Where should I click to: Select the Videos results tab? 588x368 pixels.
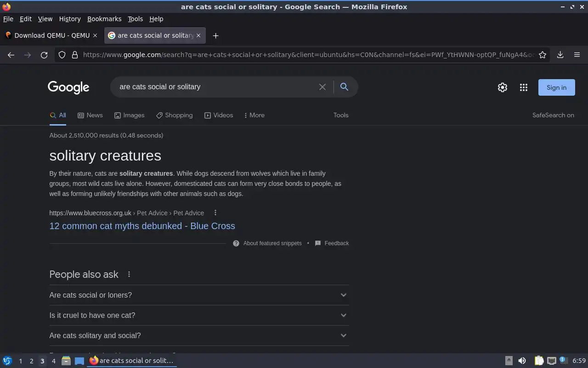click(x=219, y=115)
